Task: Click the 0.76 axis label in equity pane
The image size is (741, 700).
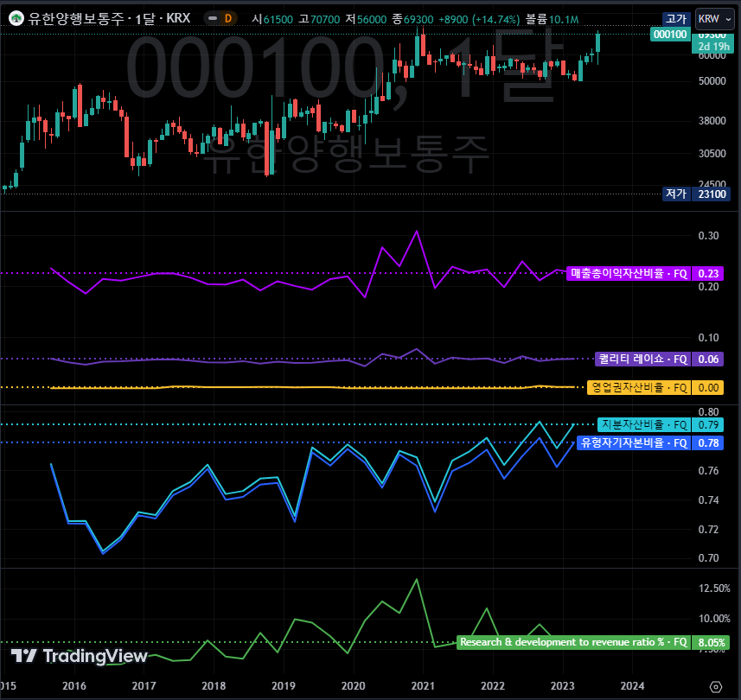Action: point(708,470)
